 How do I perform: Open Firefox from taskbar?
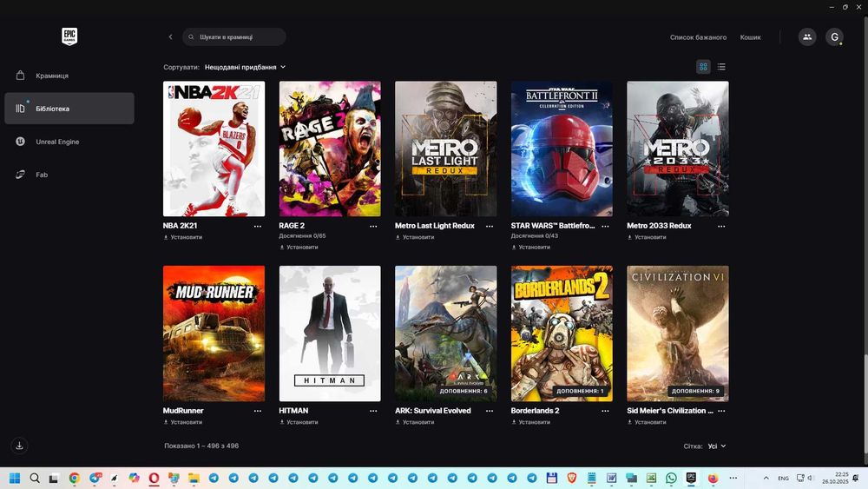(x=713, y=478)
